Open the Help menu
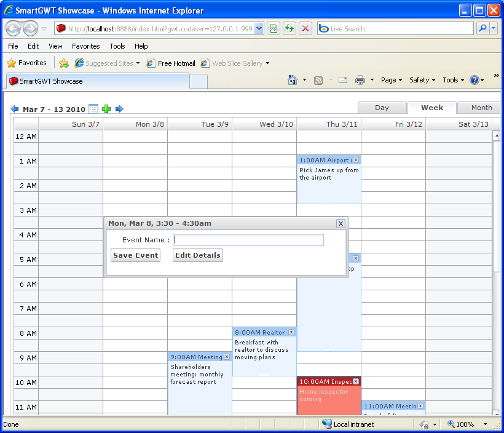 [x=141, y=46]
